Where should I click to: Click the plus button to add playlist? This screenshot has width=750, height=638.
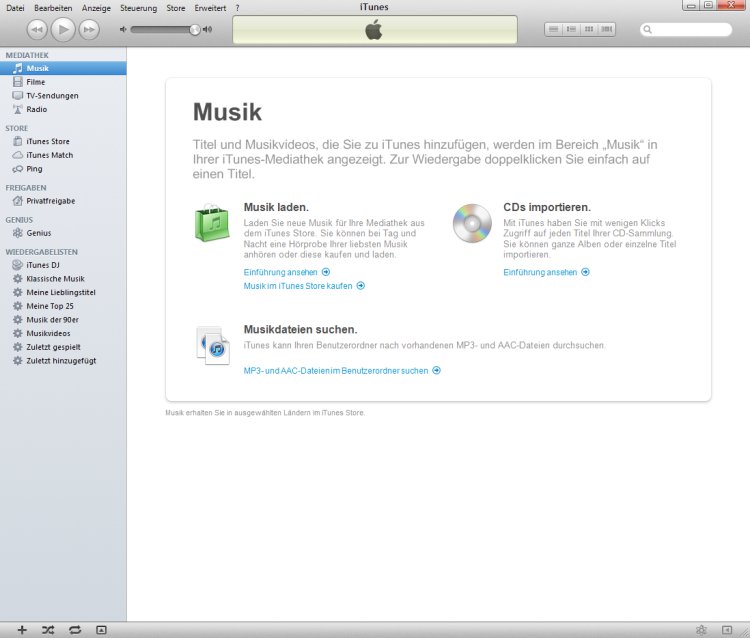click(x=22, y=630)
